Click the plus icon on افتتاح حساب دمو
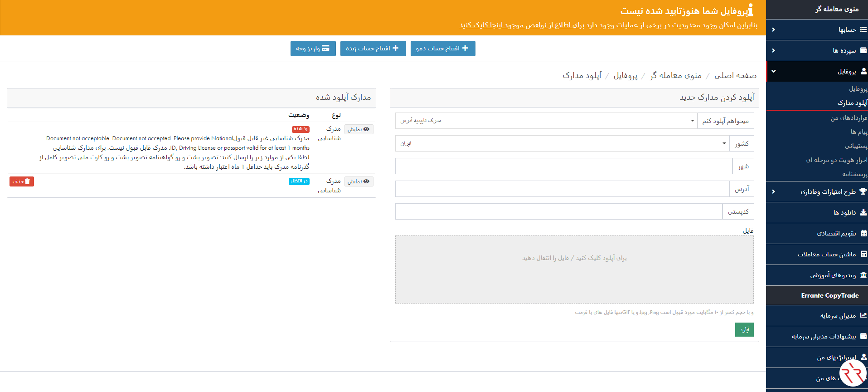This screenshot has width=868, height=392. pyautogui.click(x=465, y=48)
